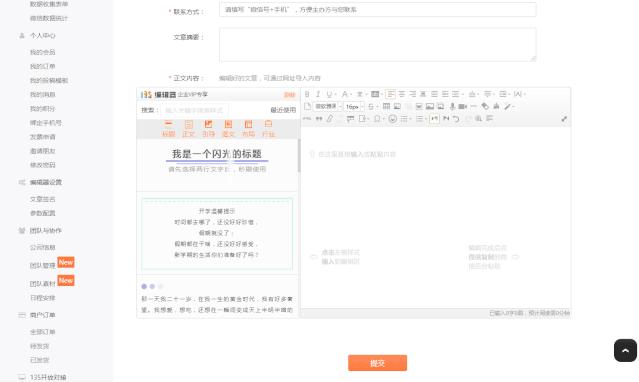Select the 布局 style category tab
The image size is (639, 382).
(248, 129)
